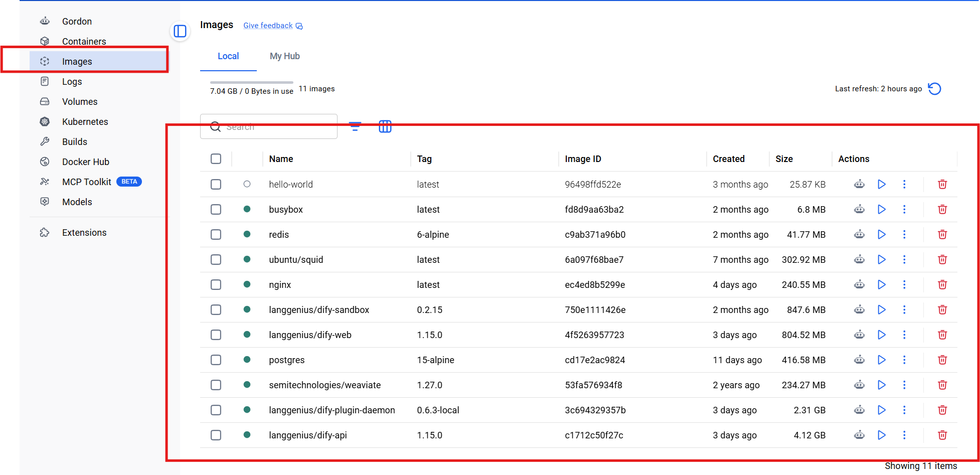Open more actions for nginx
This screenshot has width=980, height=475.
(x=904, y=284)
